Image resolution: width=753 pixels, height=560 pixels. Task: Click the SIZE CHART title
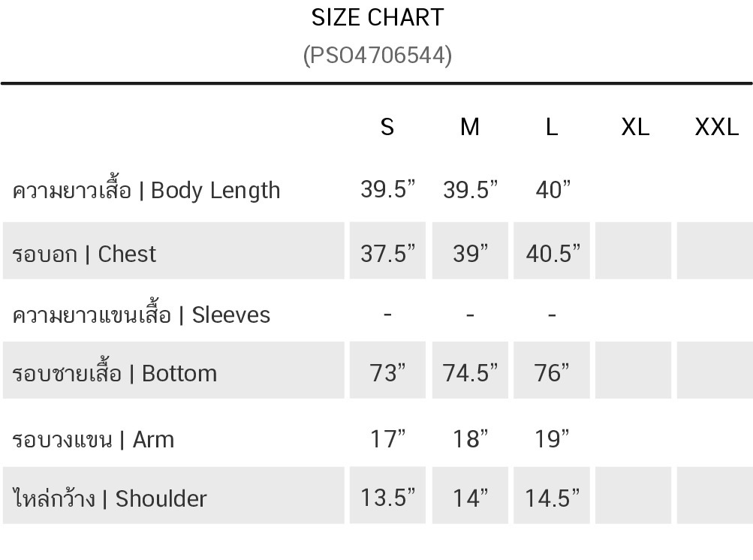tap(378, 17)
